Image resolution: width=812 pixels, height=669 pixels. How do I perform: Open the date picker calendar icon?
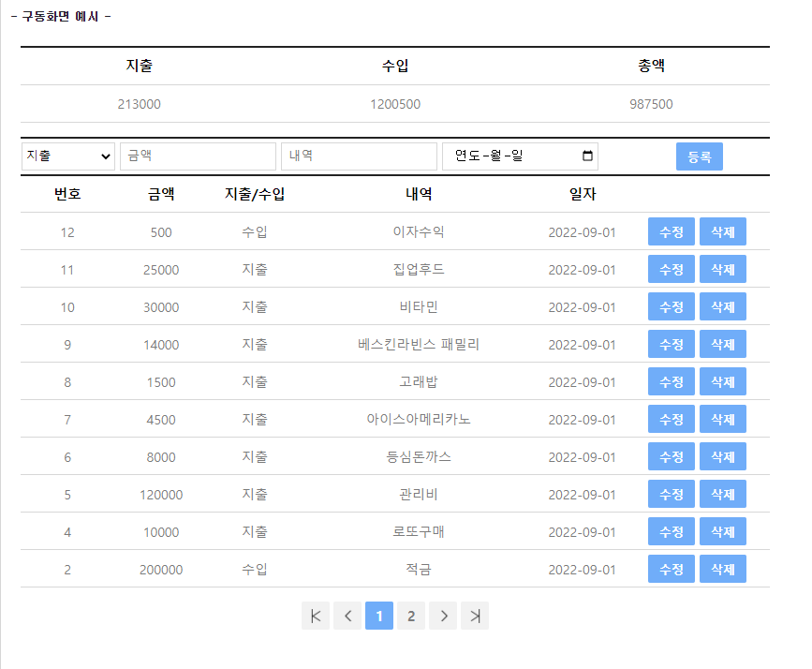[x=587, y=156]
